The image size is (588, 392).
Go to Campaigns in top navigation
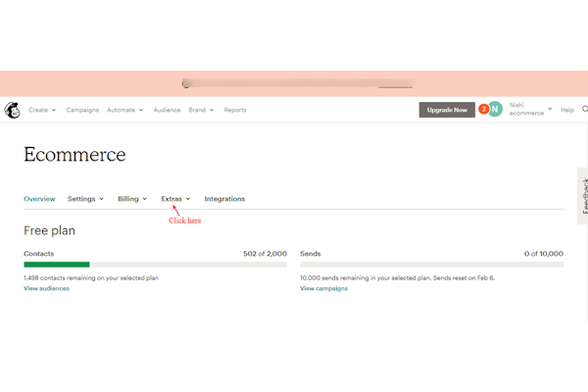pyautogui.click(x=82, y=110)
